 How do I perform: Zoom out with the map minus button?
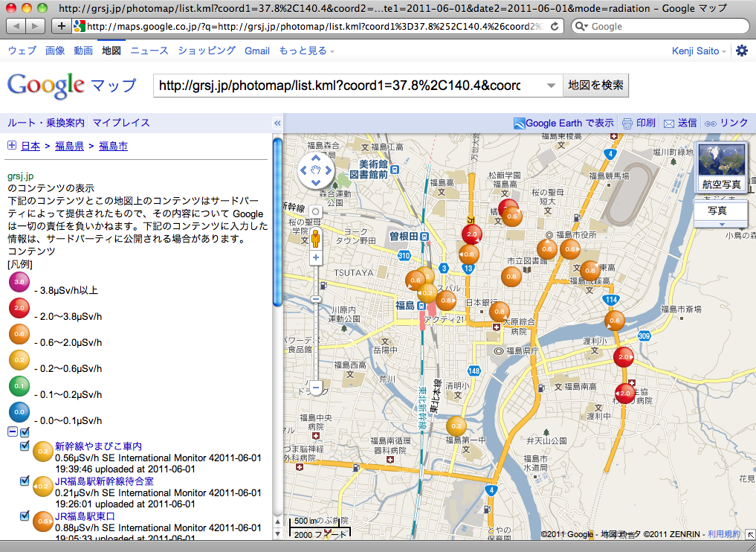coord(315,388)
